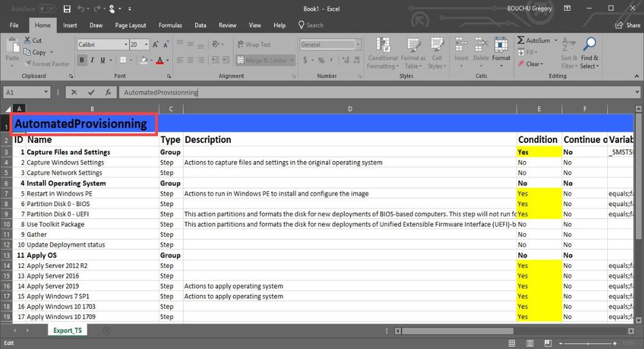The height and width of the screenshot is (349, 644).
Task: Click the Insert Function fx icon
Action: point(108,92)
